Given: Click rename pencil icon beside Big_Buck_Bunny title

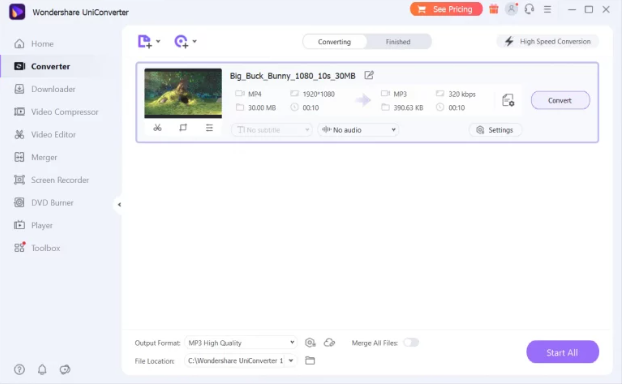Looking at the screenshot, I should point(369,75).
